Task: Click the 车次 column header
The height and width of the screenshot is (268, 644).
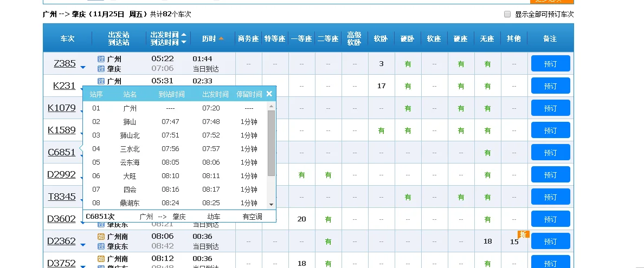Action: point(68,38)
